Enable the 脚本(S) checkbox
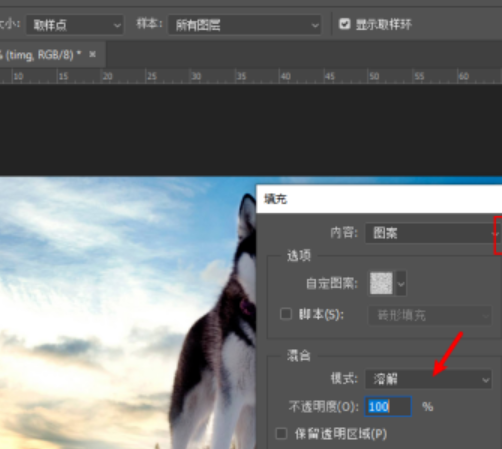Image resolution: width=502 pixels, height=449 pixels. pos(286,314)
